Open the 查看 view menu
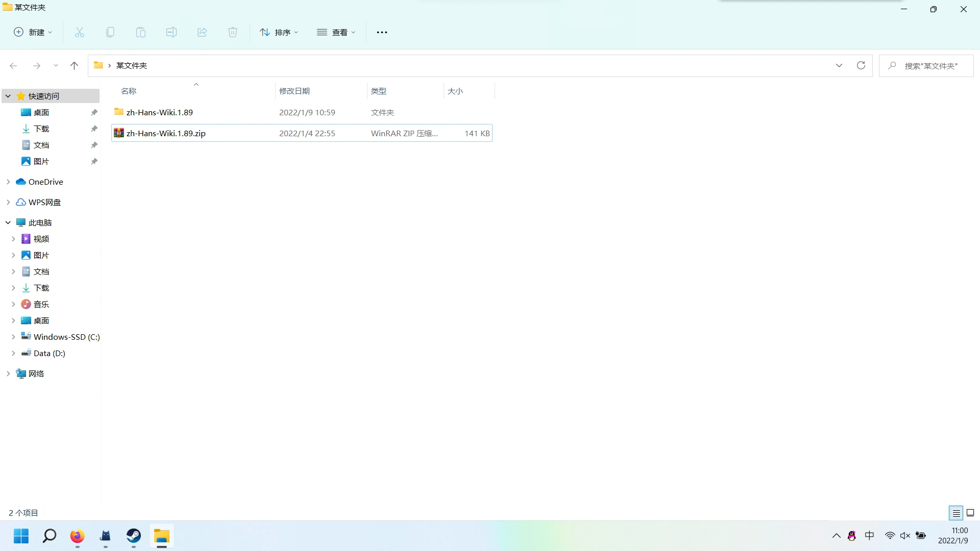980x551 pixels. click(336, 32)
